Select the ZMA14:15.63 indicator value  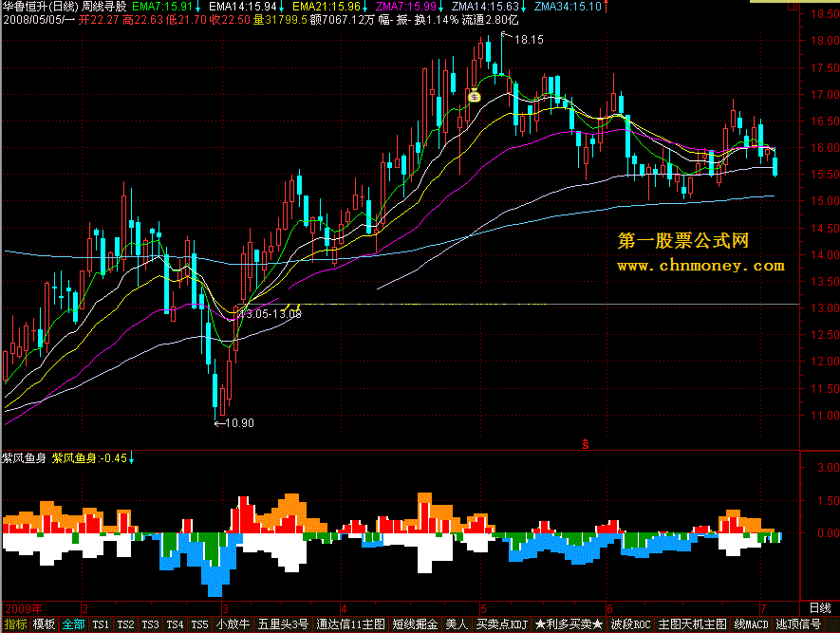pyautogui.click(x=485, y=7)
